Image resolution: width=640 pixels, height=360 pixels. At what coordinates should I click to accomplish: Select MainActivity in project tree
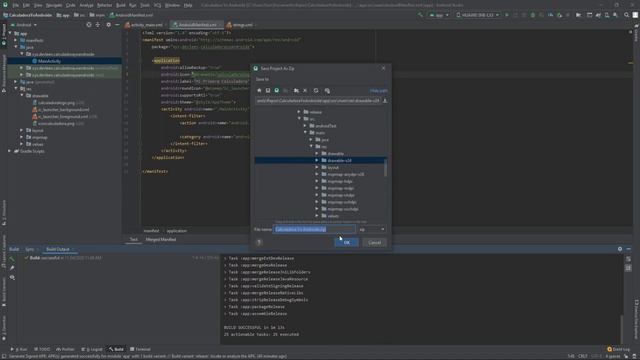click(x=49, y=61)
